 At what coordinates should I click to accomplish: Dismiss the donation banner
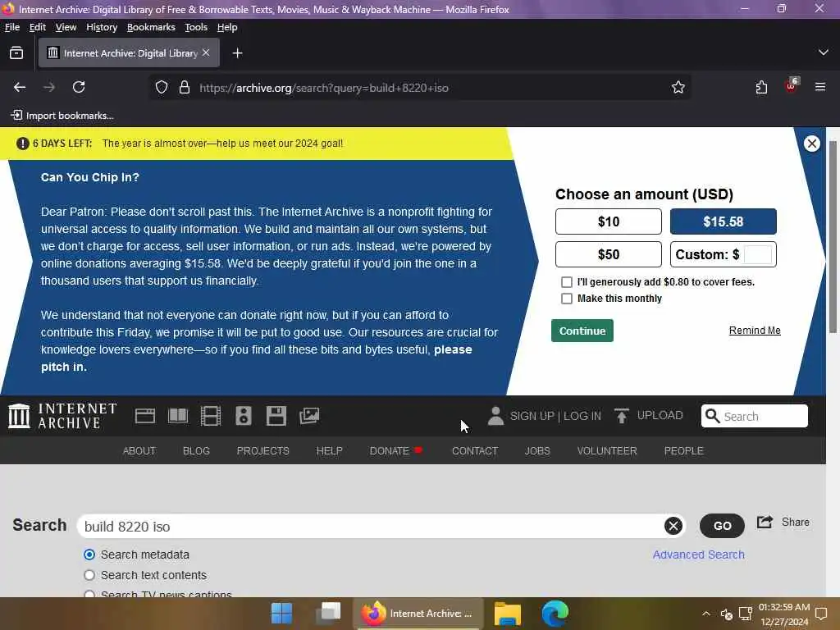(811, 144)
